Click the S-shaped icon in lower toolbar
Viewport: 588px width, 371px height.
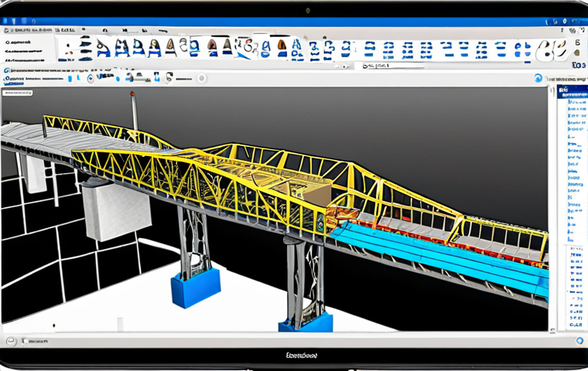[169, 77]
